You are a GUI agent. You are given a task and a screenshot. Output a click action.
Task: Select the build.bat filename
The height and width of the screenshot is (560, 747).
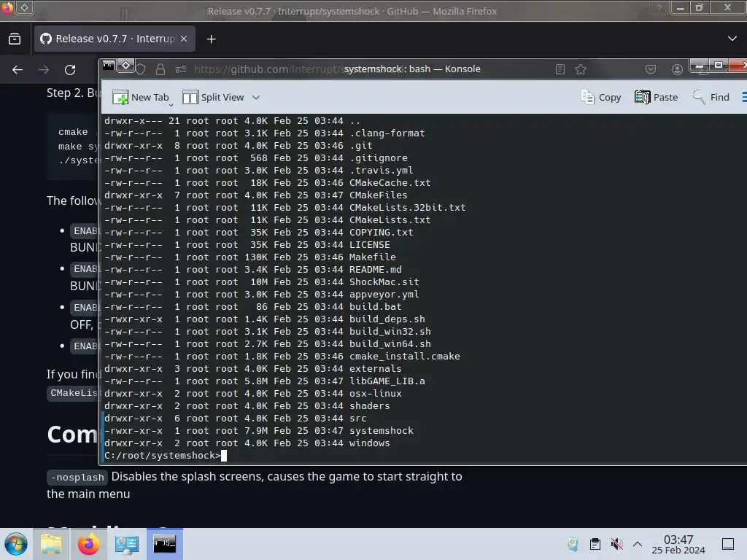pos(376,307)
